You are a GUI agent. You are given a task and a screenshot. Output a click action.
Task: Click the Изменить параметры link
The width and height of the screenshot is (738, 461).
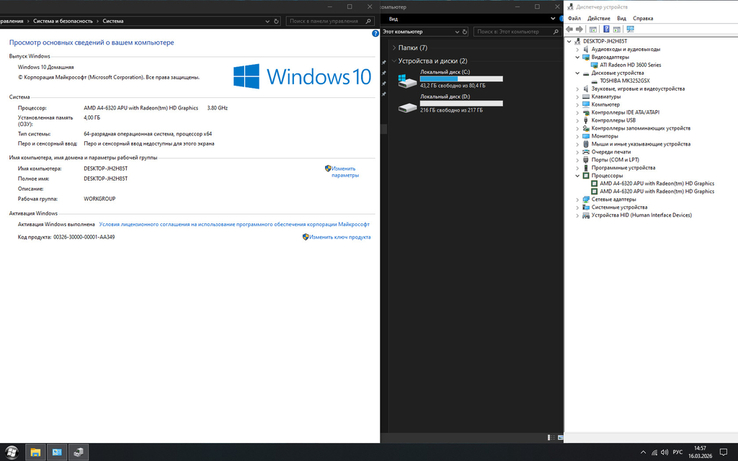click(345, 172)
